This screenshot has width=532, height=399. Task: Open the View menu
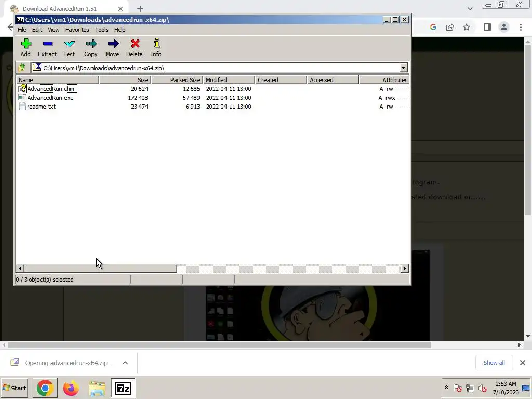click(54, 30)
